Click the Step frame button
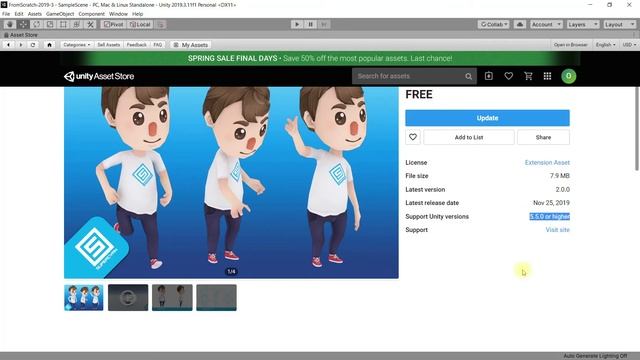 (324, 24)
